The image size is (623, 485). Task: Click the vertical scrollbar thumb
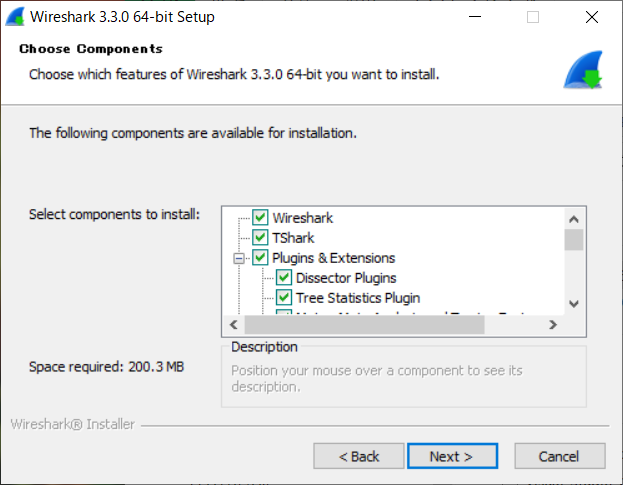pos(574,239)
